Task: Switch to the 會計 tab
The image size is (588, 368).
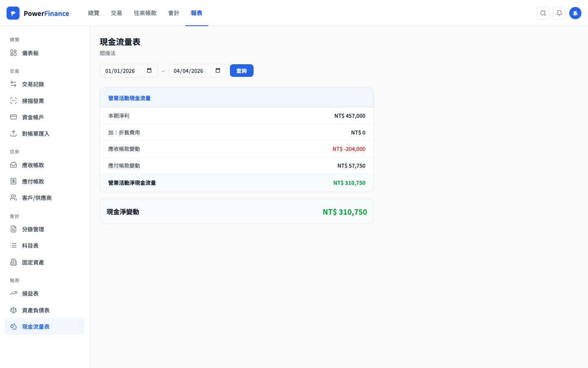Action: 174,13
